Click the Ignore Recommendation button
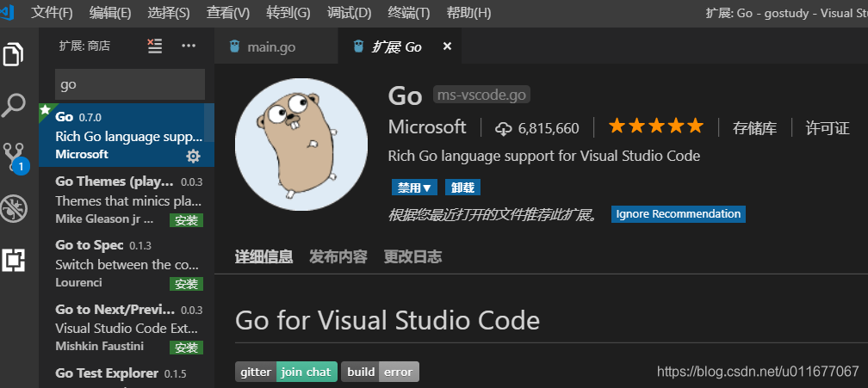Image resolution: width=868 pixels, height=388 pixels. tap(679, 214)
